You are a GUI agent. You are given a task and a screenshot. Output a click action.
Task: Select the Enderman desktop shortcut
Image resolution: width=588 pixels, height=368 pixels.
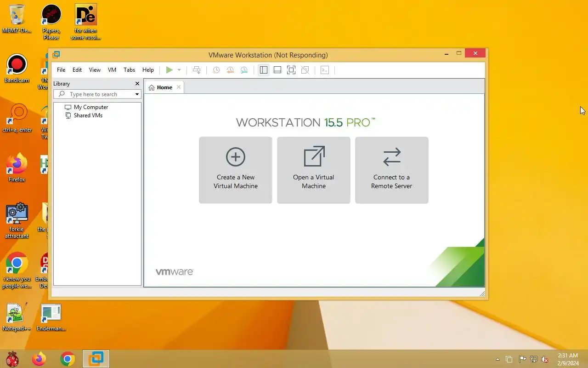(51, 317)
